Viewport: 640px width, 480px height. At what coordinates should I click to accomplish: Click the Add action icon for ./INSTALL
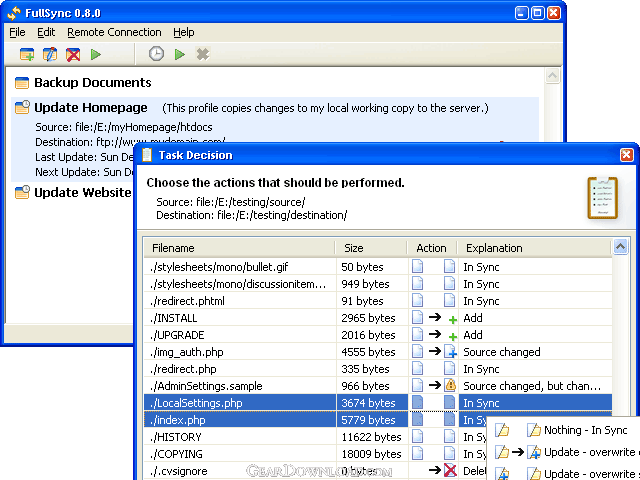(452, 319)
